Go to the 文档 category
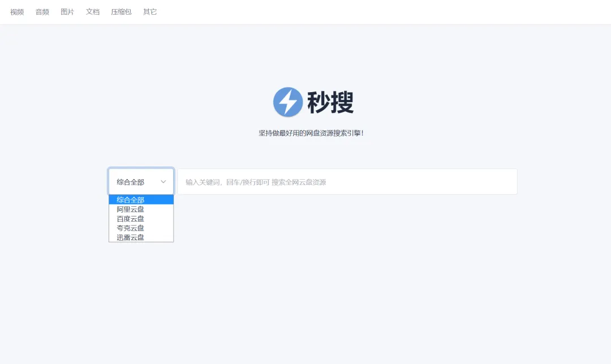Viewport: 611px width, 364px height. (x=93, y=12)
